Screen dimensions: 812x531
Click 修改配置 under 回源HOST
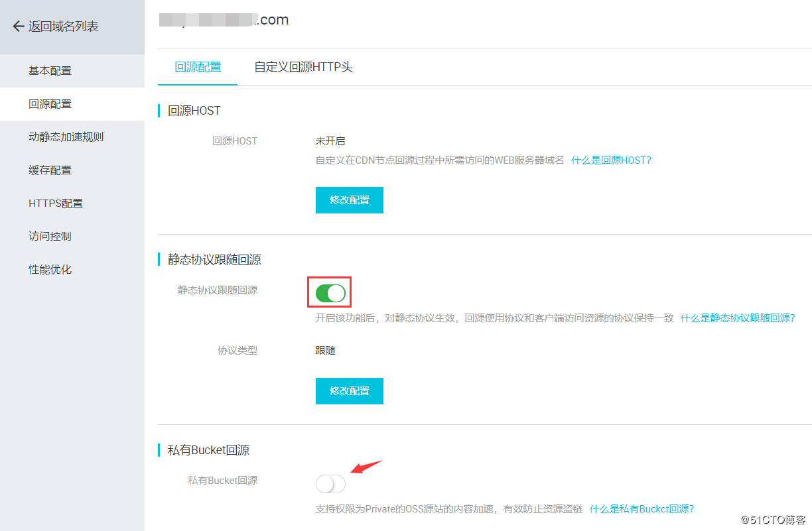pyautogui.click(x=349, y=200)
